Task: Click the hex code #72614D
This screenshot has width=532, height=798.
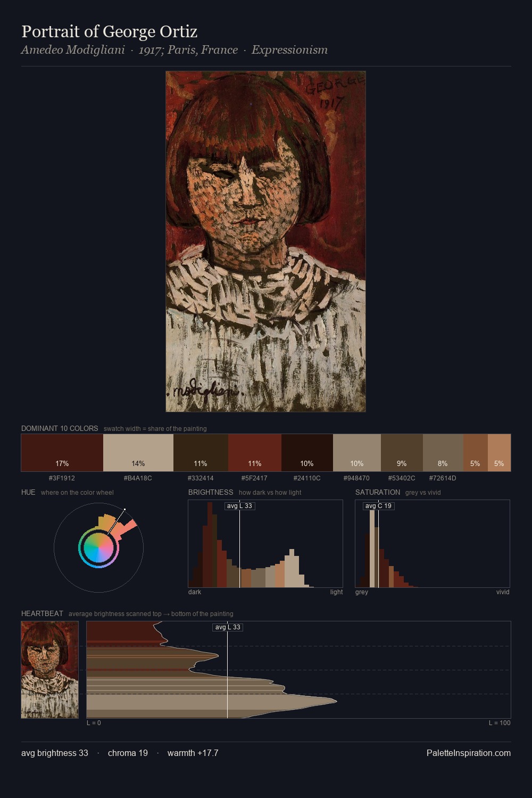Action: 443,478
